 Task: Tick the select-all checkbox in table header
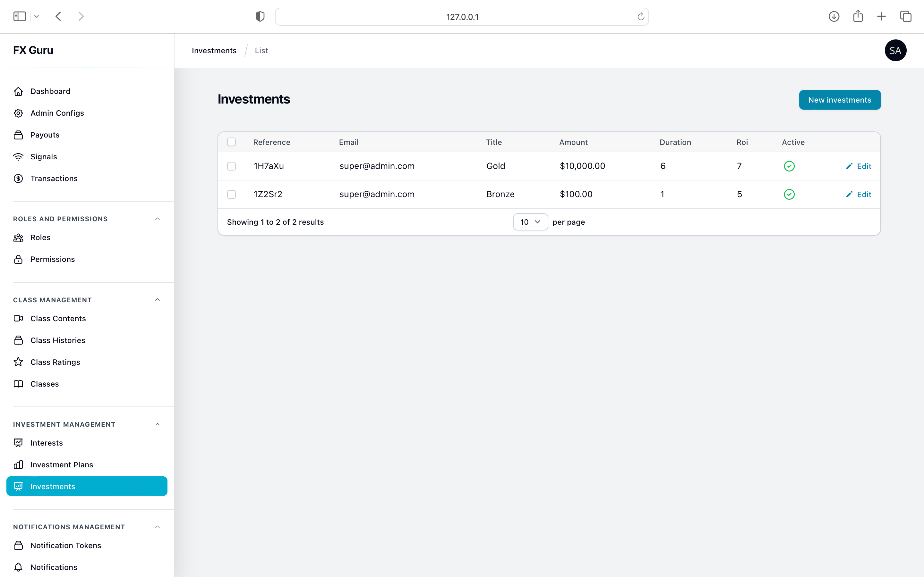[231, 142]
